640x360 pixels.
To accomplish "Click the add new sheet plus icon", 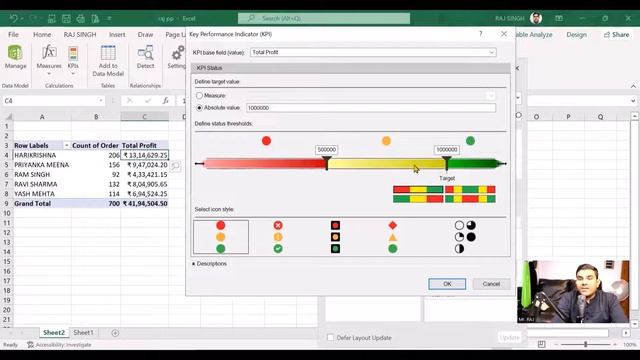I will point(115,333).
